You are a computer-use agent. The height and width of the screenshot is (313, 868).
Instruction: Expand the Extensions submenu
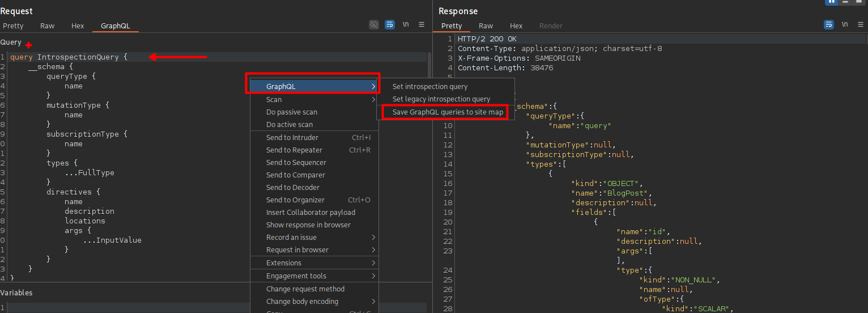tap(373, 263)
